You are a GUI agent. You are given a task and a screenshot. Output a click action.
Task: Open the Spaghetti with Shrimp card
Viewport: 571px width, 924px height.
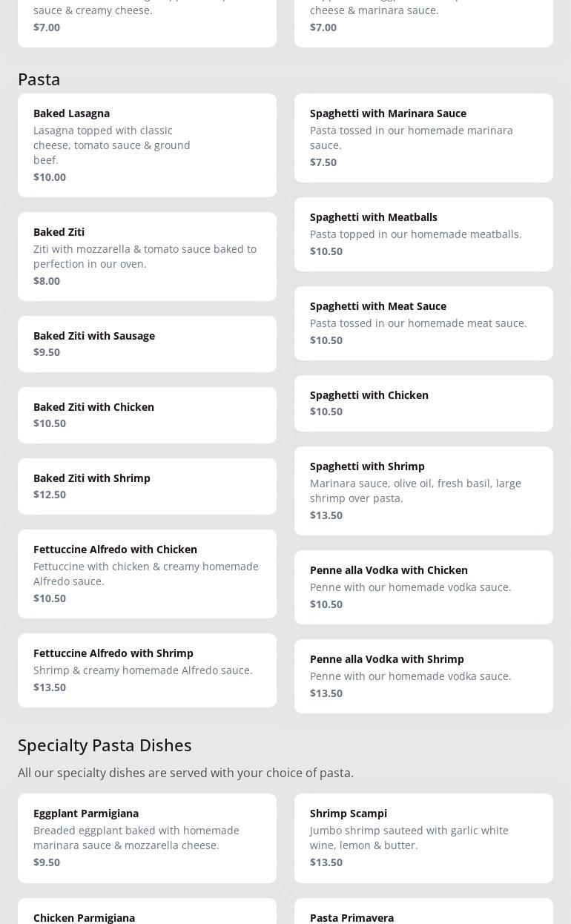pos(423,490)
